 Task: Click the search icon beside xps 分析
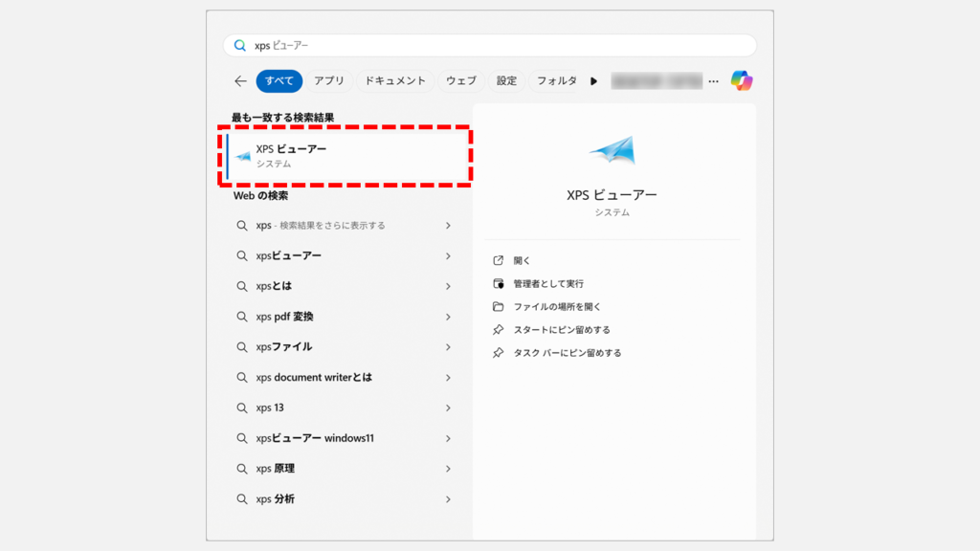coord(242,499)
